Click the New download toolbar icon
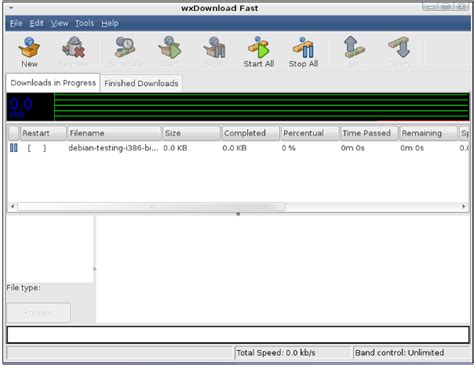474x365 pixels. coord(29,52)
